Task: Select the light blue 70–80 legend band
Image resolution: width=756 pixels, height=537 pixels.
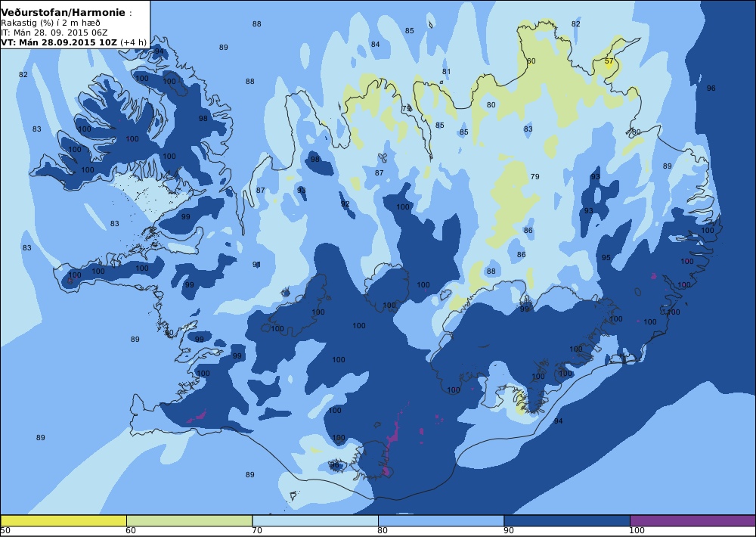Action: tap(315, 520)
